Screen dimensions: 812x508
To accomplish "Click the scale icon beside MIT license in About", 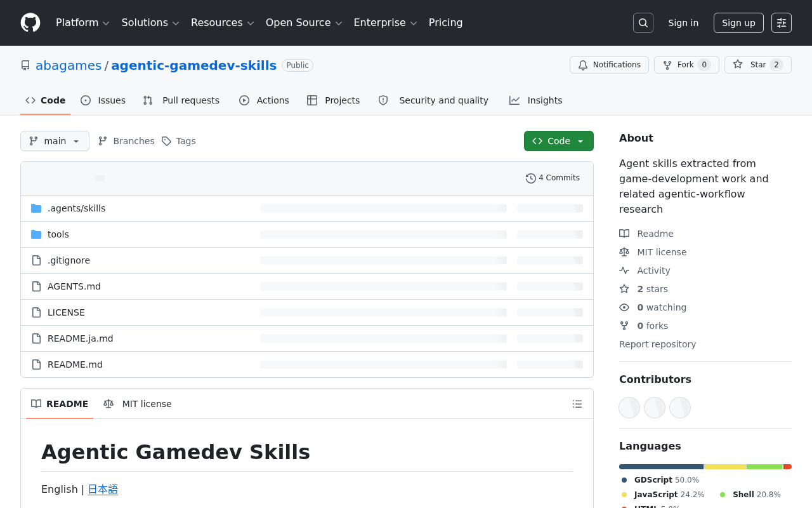I will point(624,252).
